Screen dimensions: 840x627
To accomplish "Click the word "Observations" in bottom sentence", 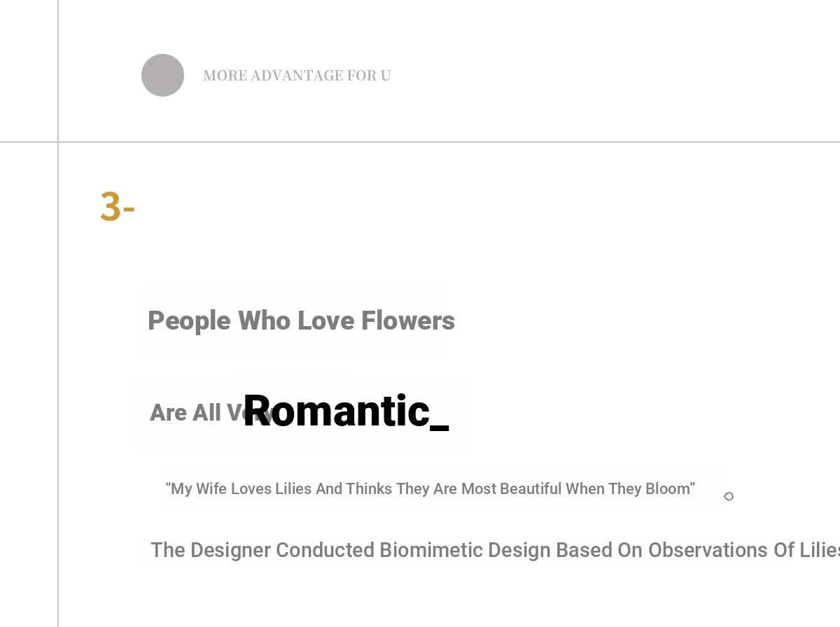I will (x=708, y=550).
